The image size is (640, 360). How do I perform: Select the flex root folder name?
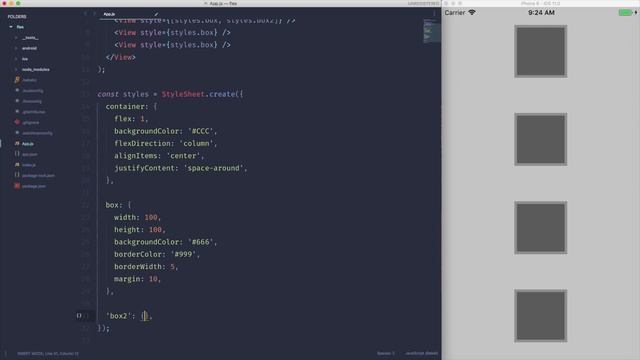coord(20,27)
